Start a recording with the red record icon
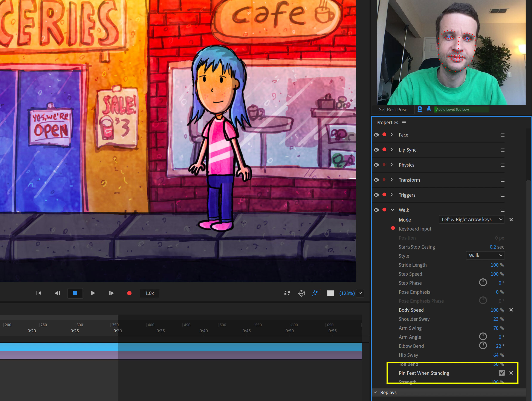Screen dimensions: 532x401 click(x=129, y=293)
